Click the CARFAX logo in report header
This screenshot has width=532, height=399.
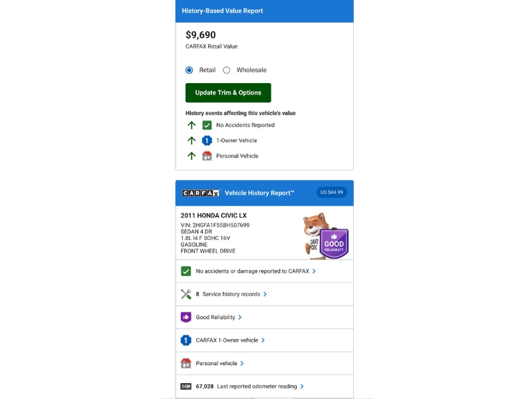click(x=201, y=193)
